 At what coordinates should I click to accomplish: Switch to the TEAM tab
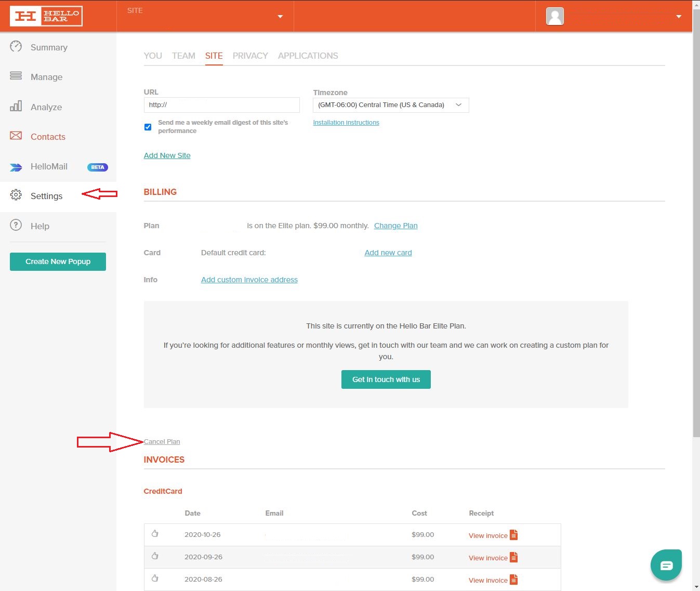183,56
